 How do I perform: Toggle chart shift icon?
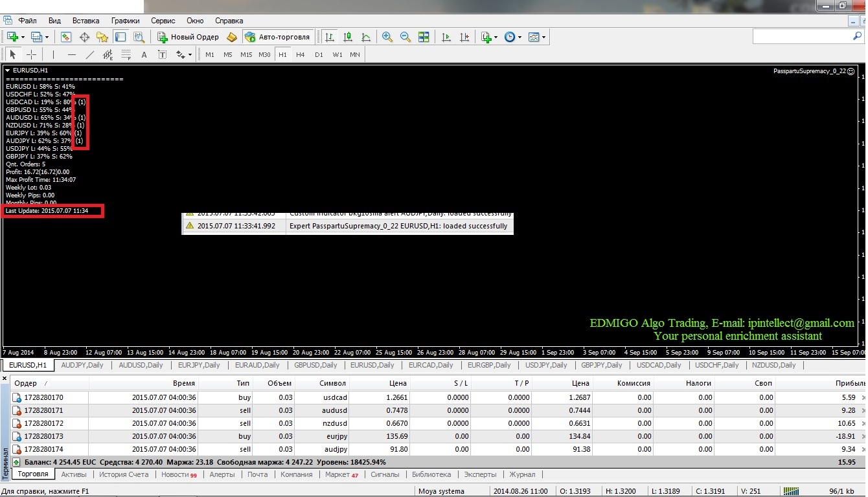tap(464, 37)
